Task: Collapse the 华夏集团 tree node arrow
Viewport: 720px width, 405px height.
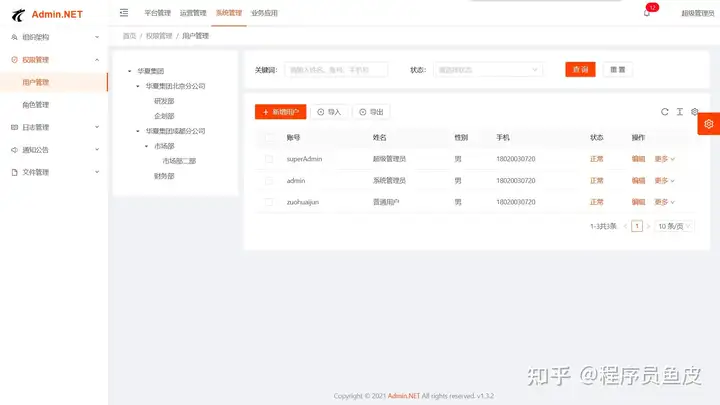Action: pos(129,71)
